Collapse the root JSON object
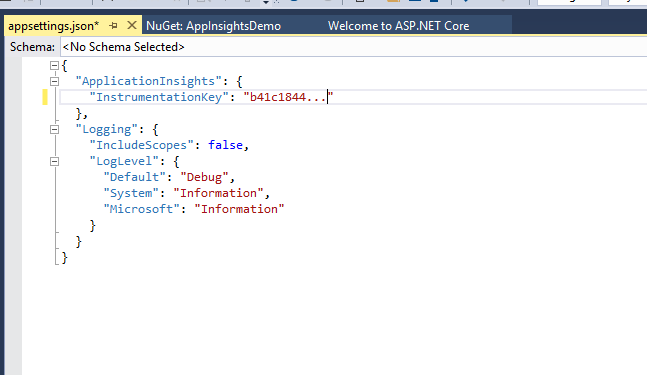The height and width of the screenshot is (375, 647). 54,66
